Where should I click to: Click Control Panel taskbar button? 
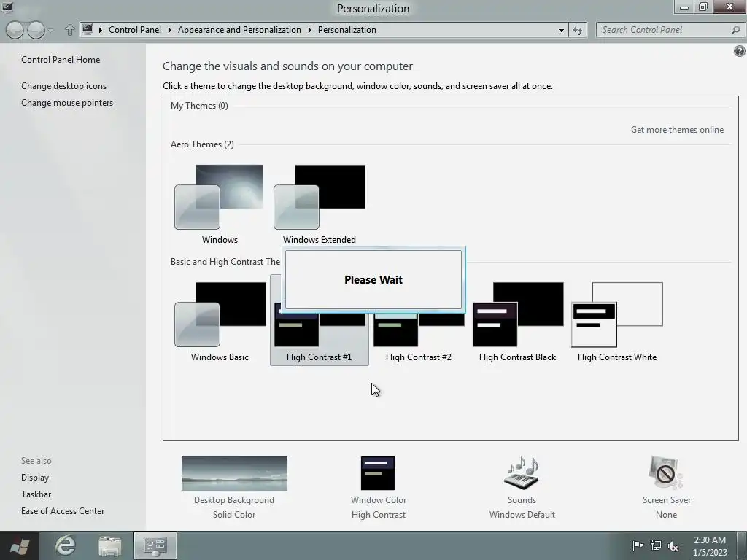click(x=155, y=545)
